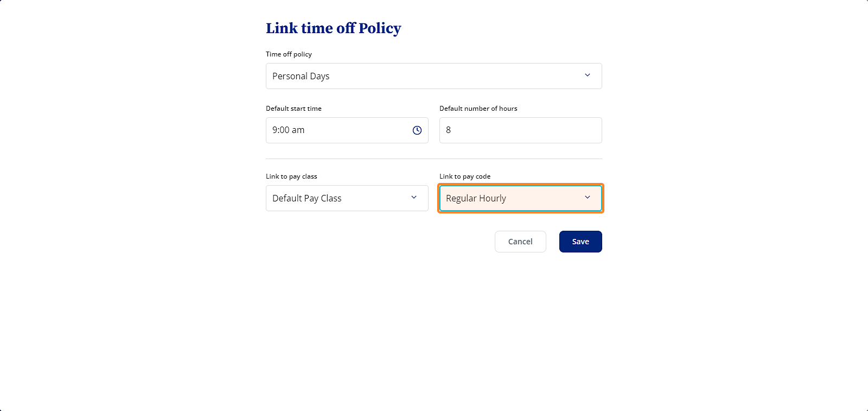Focus the Default number of hours input
Screen dimensions: 868x411
pyautogui.click(x=521, y=130)
